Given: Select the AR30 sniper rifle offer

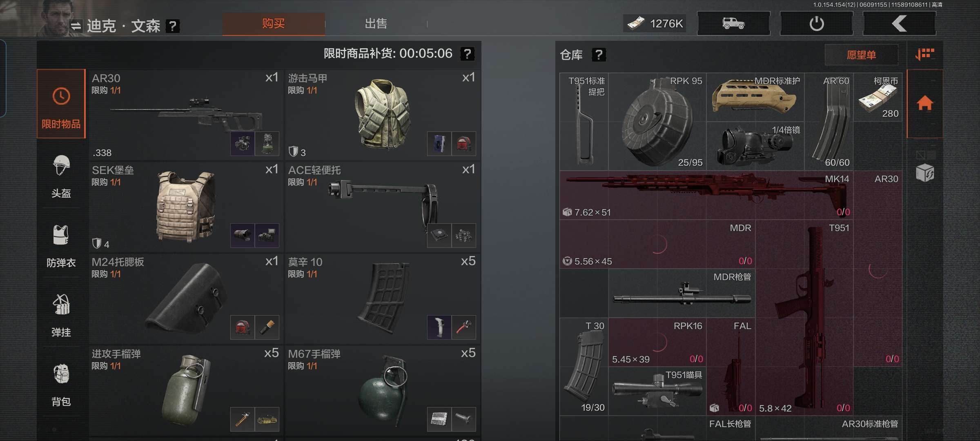Looking at the screenshot, I should click(x=186, y=115).
